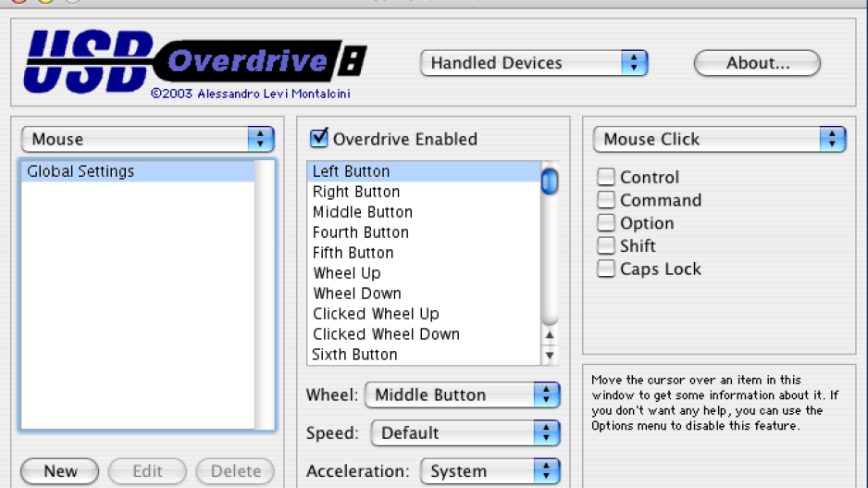The image size is (868, 488).
Task: Click the Edit button
Action: (x=147, y=470)
